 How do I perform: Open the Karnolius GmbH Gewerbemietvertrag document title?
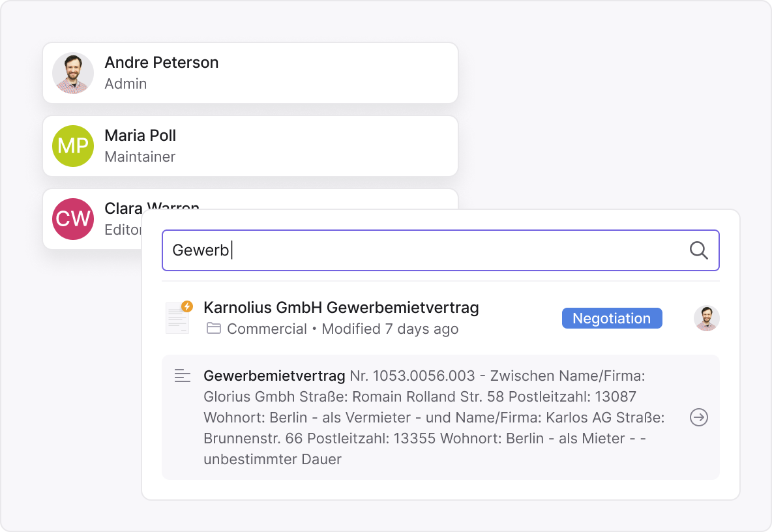341,308
